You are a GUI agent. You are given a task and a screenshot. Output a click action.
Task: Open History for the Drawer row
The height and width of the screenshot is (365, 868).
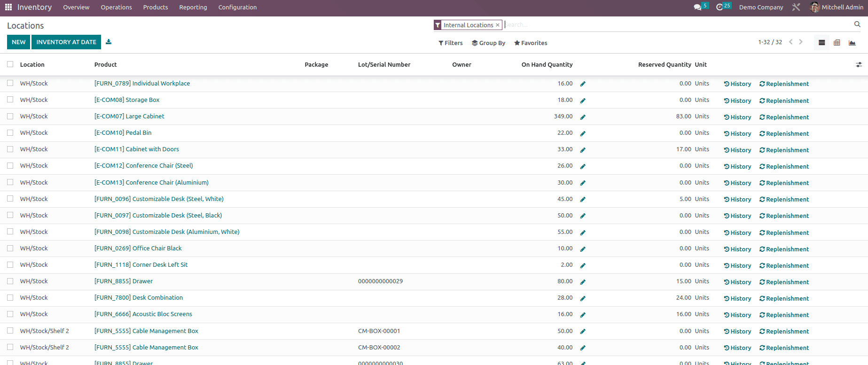737,282
